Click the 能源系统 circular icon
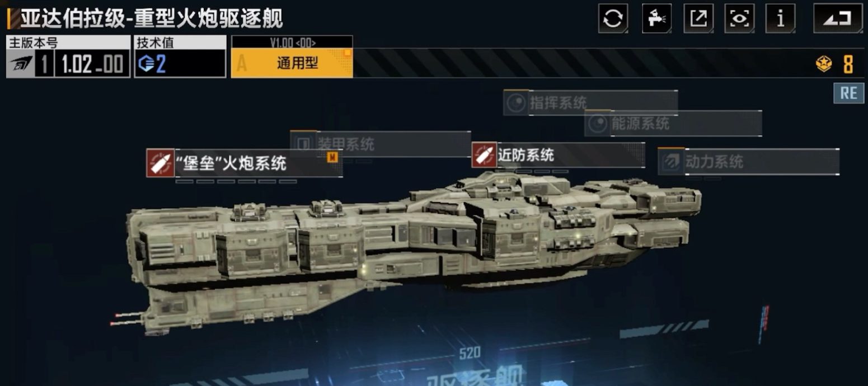The width and height of the screenshot is (868, 386). click(598, 124)
